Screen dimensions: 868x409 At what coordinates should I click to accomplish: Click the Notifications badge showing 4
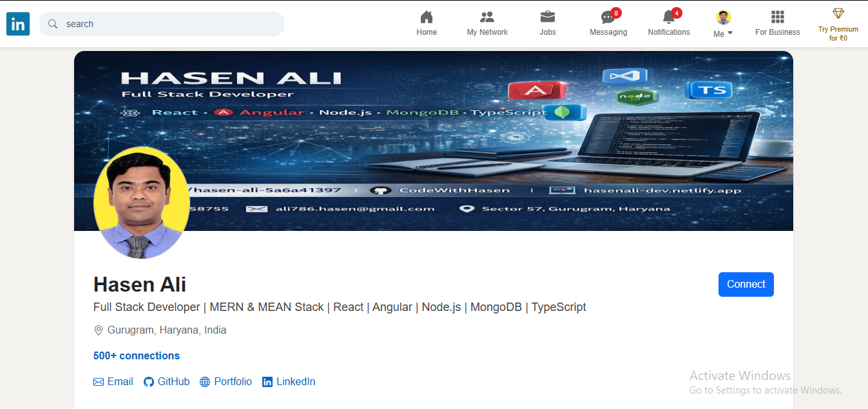[x=677, y=13]
